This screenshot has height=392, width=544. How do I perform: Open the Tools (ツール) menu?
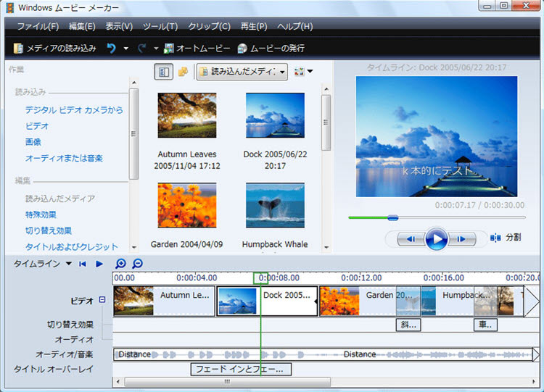[160, 26]
